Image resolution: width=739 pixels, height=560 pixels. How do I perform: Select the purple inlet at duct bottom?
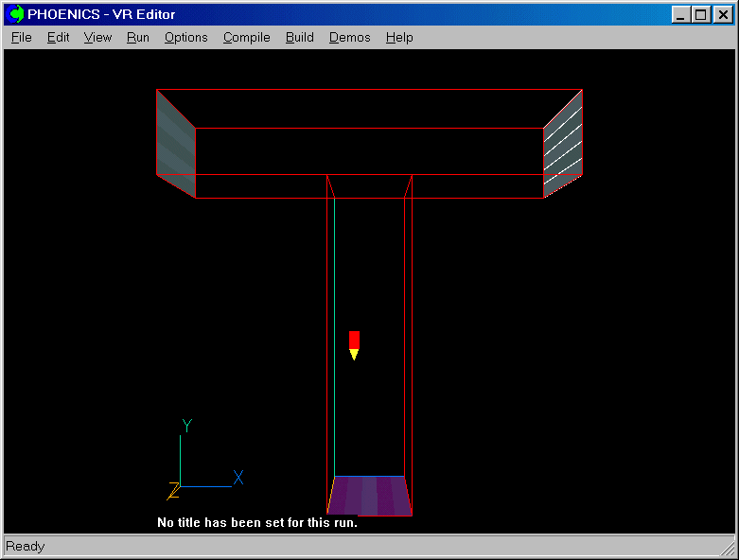[370, 496]
